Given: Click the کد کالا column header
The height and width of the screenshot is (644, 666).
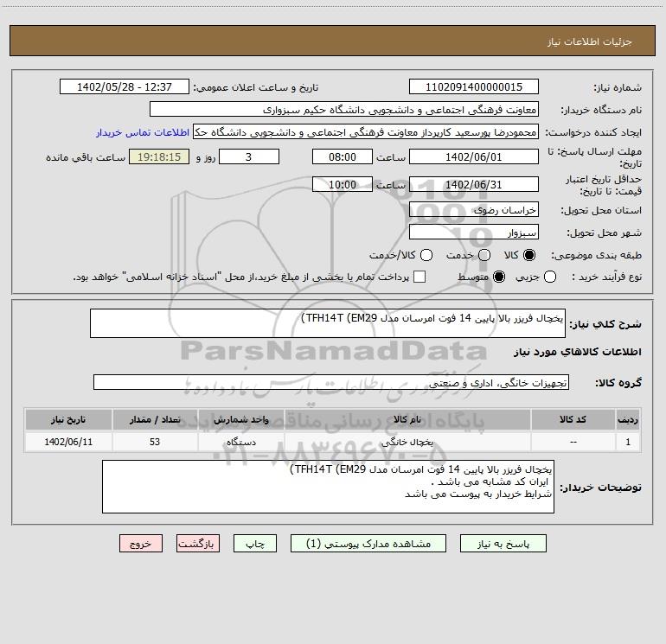Looking at the screenshot, I should [x=573, y=419].
